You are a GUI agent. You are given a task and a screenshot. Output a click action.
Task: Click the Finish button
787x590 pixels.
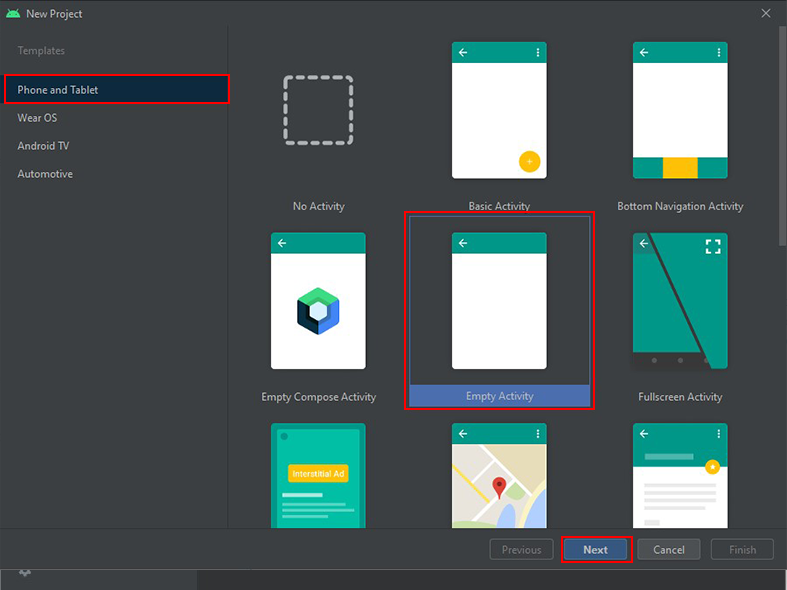742,550
